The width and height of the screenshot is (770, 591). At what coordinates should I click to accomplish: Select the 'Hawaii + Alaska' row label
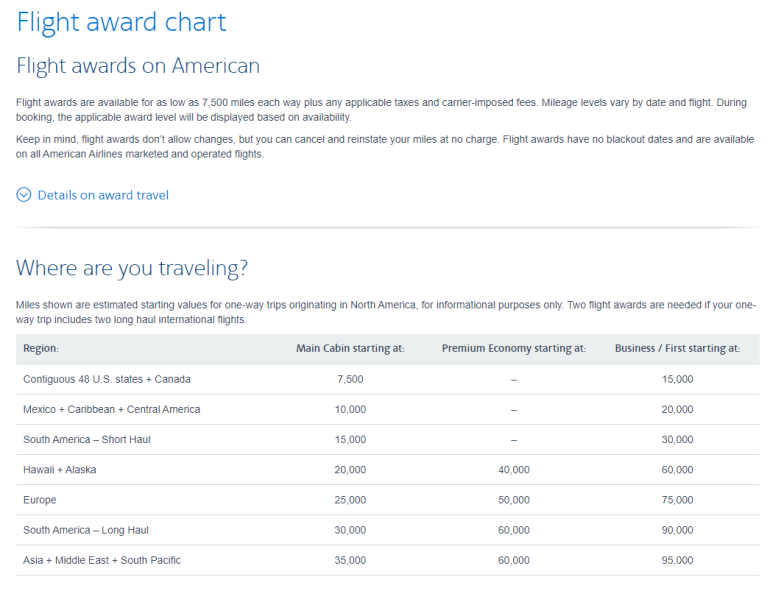(x=60, y=469)
